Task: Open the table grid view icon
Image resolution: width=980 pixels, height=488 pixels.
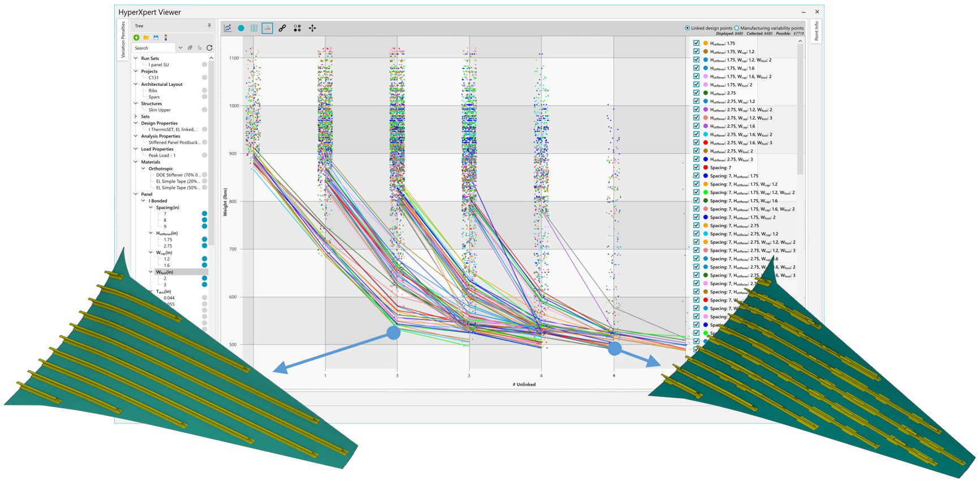Action: 254,28
